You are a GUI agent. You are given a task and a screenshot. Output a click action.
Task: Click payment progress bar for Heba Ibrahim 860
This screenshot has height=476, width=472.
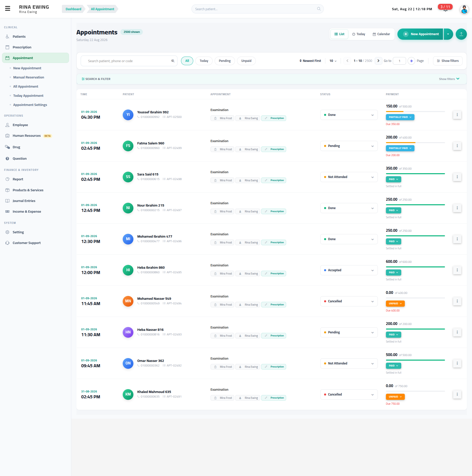point(415,267)
